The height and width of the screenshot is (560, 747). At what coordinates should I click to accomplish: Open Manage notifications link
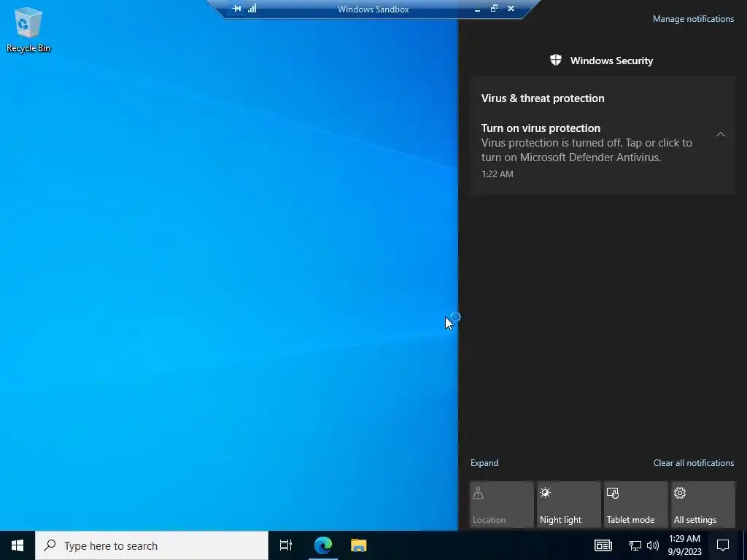coord(693,19)
